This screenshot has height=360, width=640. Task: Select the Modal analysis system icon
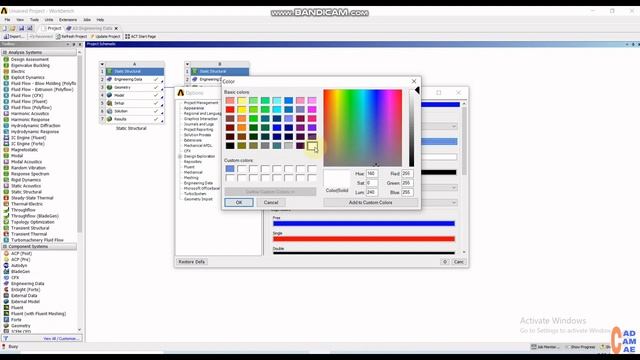6,156
